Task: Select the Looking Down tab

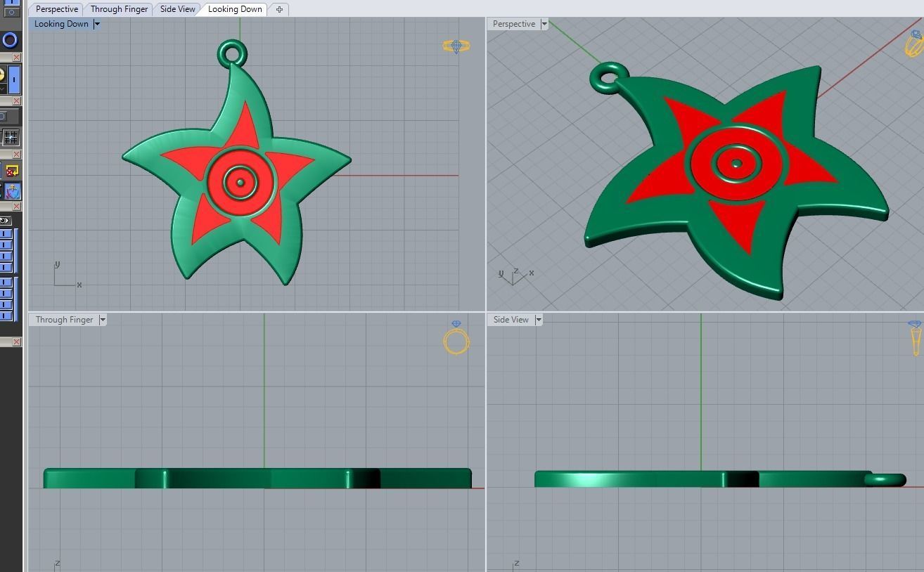Action: point(235,9)
